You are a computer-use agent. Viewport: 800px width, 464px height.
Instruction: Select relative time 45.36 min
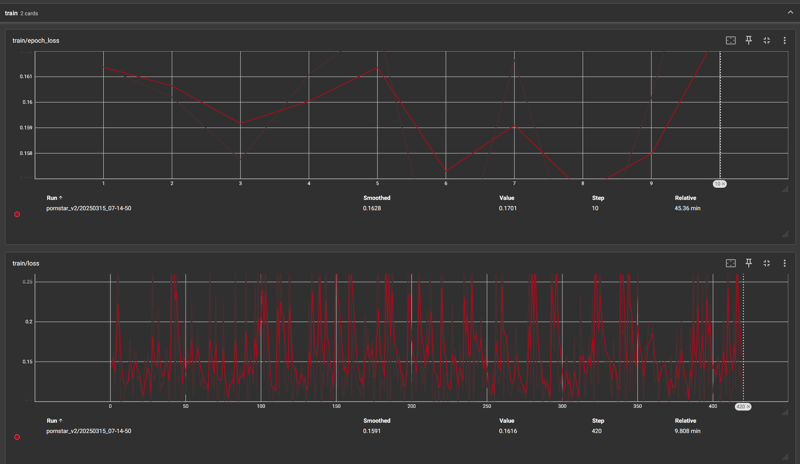(x=687, y=208)
